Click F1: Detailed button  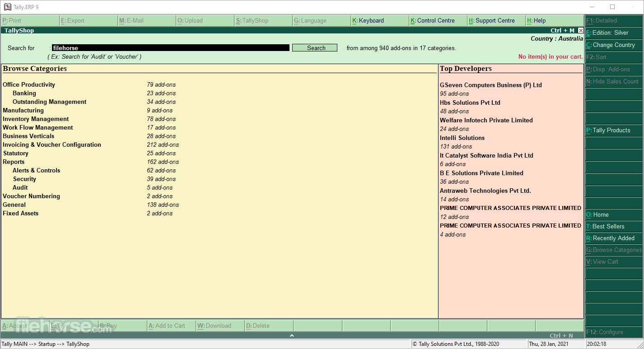coord(614,21)
